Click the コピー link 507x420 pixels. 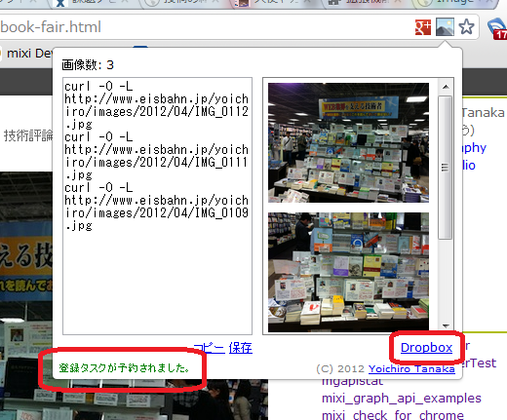209,348
